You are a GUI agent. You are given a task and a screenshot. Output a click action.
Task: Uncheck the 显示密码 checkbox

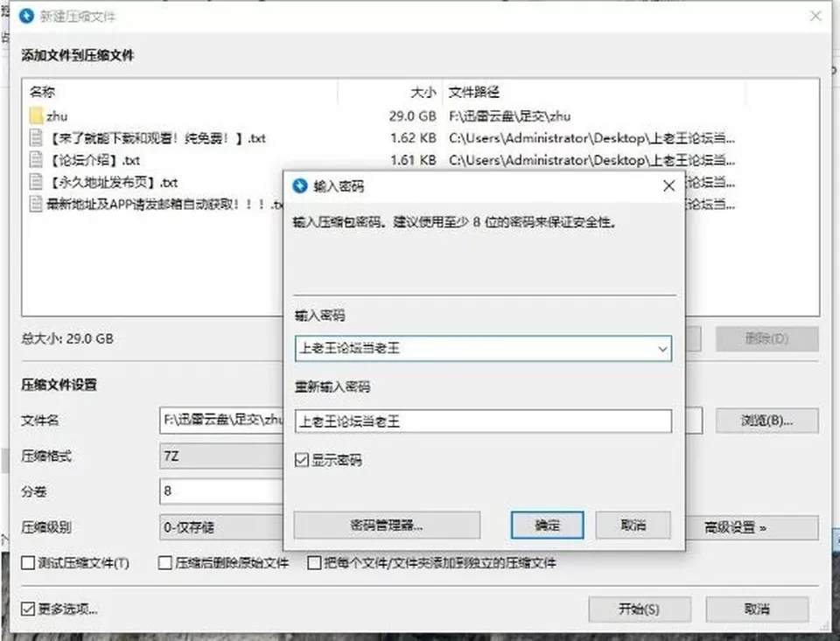(x=302, y=459)
